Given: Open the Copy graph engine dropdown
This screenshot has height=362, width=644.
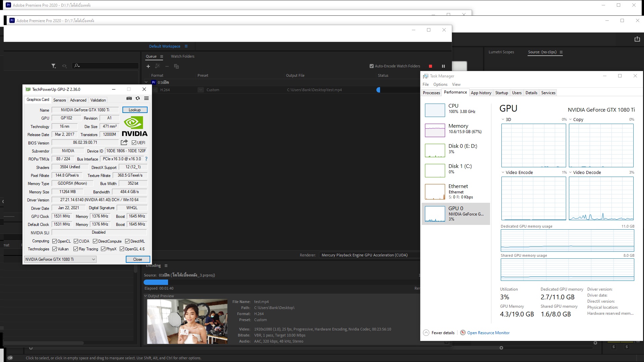Looking at the screenshot, I should [x=570, y=119].
